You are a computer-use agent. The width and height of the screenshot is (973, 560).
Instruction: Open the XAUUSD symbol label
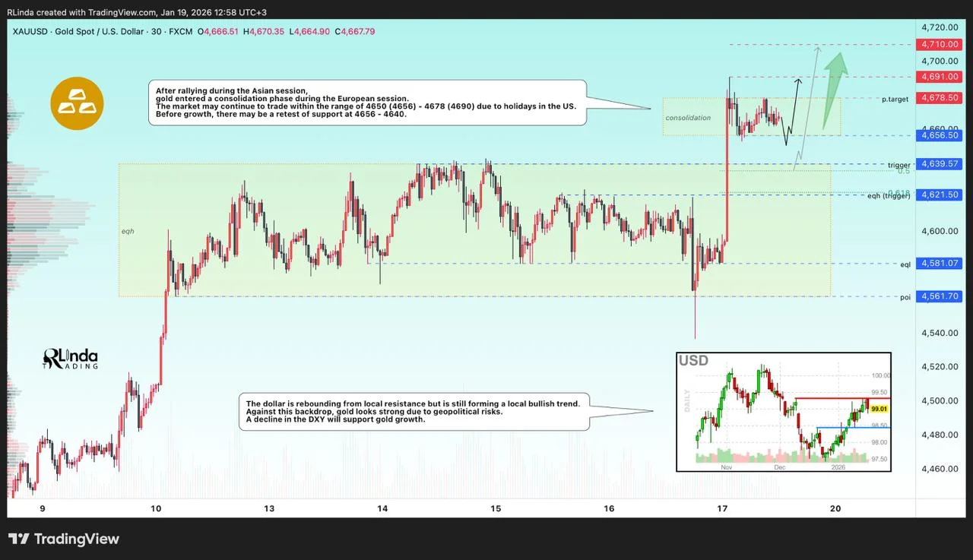[x=30, y=32]
